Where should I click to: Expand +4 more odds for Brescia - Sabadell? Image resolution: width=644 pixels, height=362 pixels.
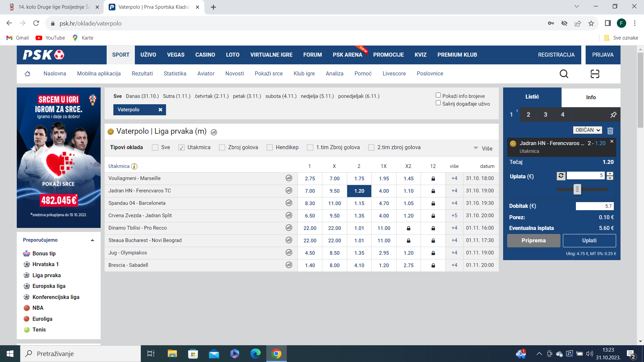tap(454, 265)
